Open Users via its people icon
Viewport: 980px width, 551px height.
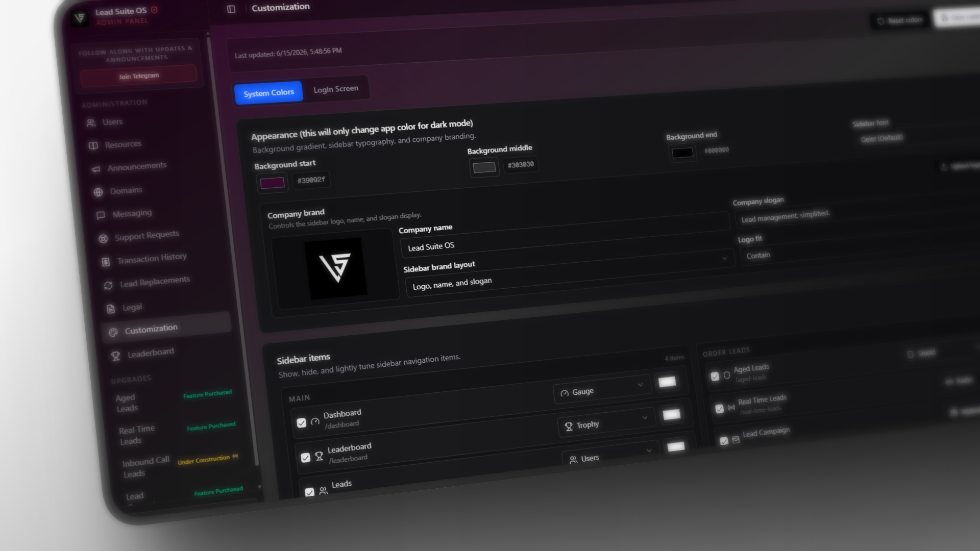pyautogui.click(x=91, y=123)
